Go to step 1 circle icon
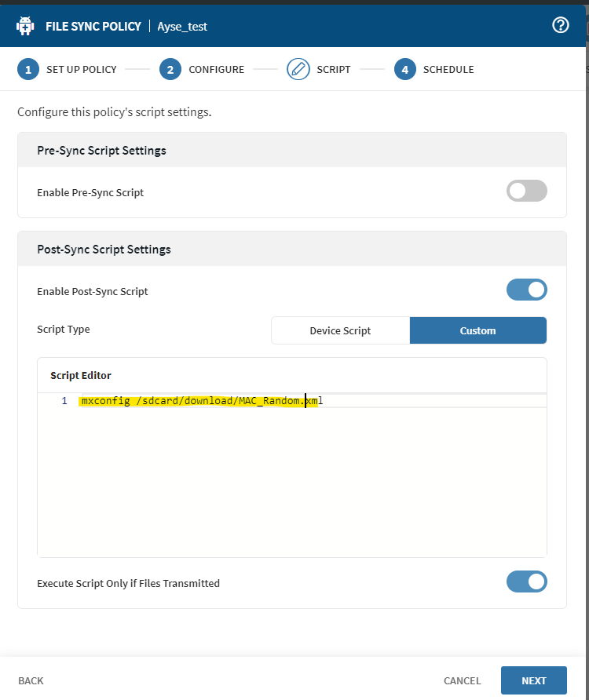The image size is (589, 700). click(x=28, y=70)
